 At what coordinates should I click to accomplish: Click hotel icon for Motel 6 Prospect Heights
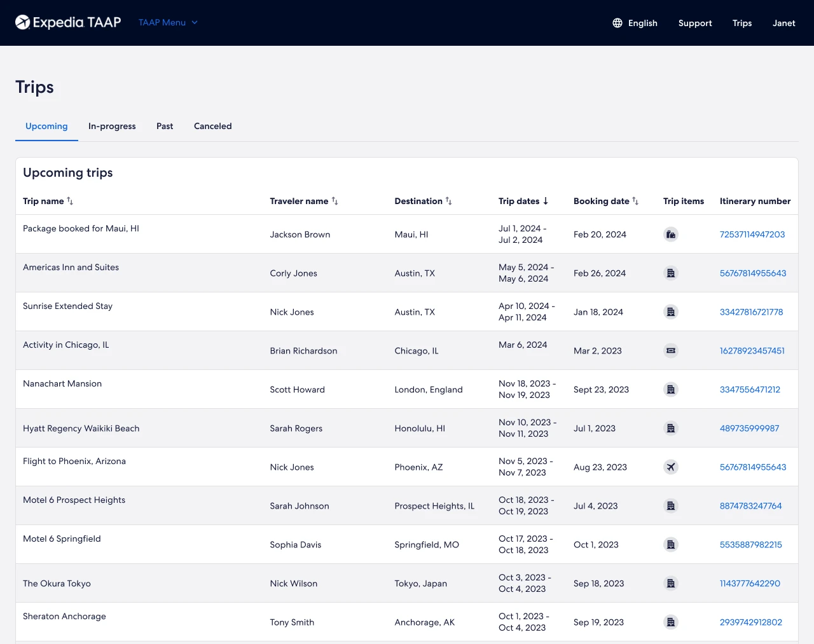671,506
